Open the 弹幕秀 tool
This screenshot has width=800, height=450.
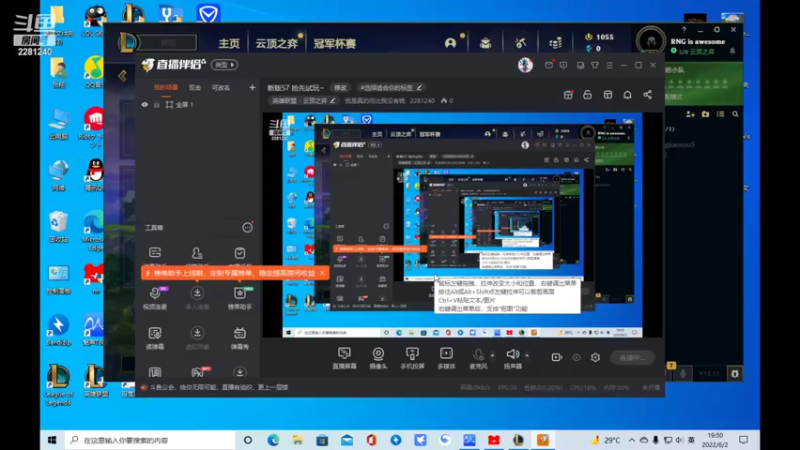tap(240, 338)
